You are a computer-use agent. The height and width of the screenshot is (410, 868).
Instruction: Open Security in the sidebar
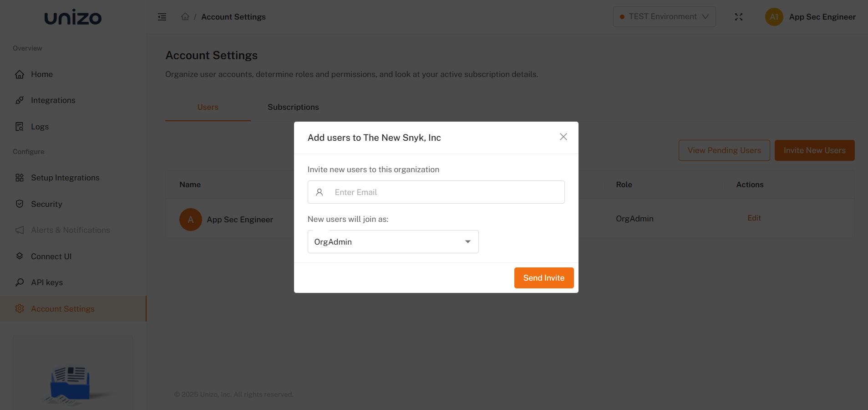tap(73, 204)
